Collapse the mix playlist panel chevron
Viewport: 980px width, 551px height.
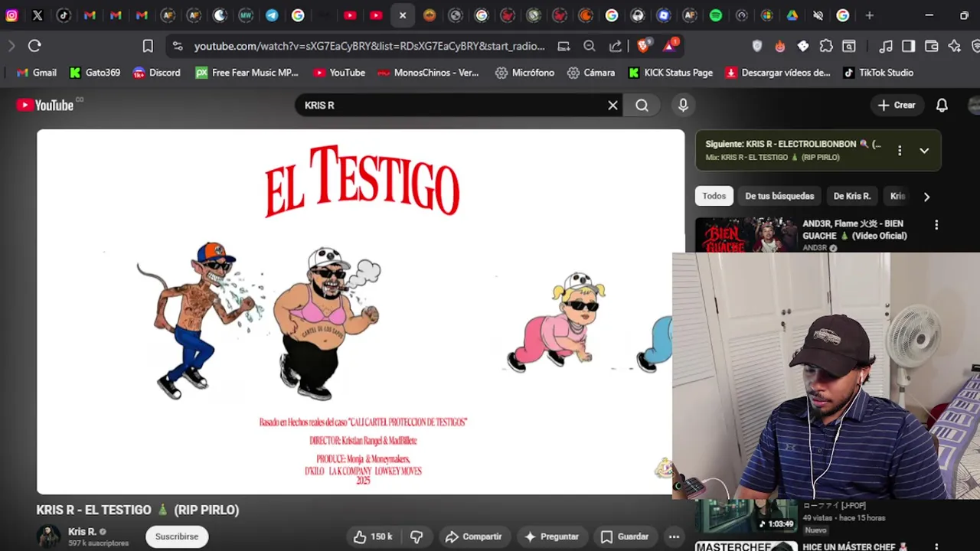point(924,151)
